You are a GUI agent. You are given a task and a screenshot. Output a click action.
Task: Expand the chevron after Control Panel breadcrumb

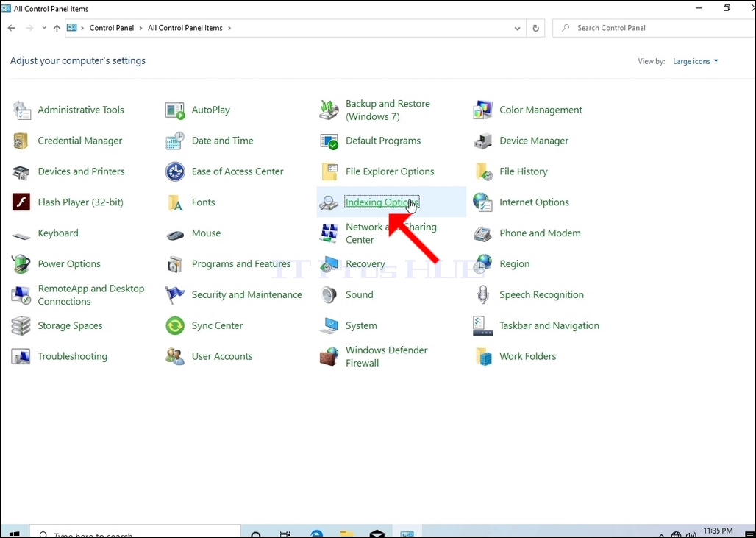tap(140, 28)
